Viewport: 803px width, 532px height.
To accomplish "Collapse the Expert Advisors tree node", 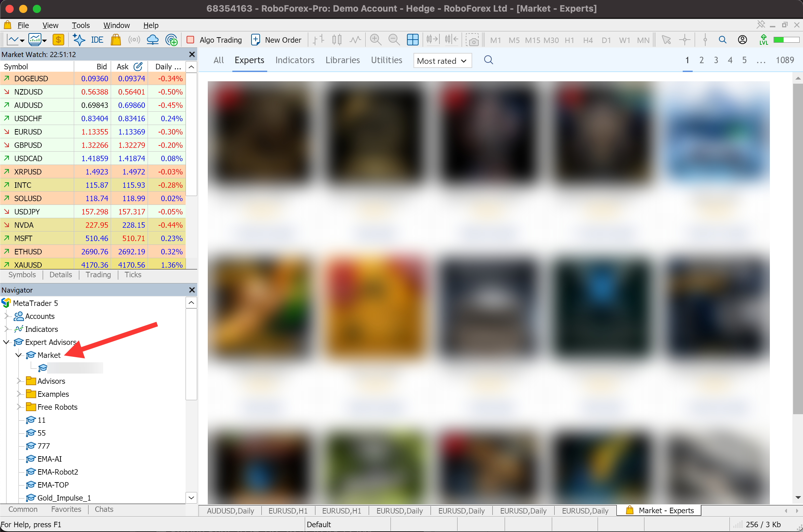I will (x=6, y=342).
